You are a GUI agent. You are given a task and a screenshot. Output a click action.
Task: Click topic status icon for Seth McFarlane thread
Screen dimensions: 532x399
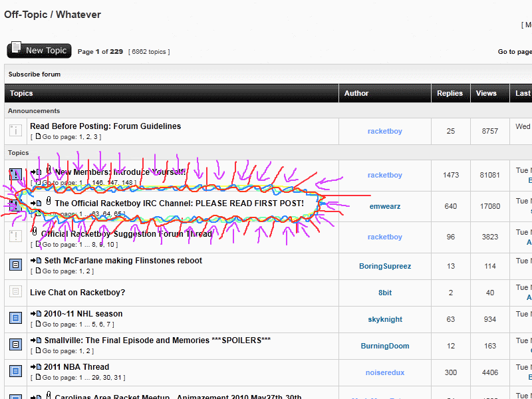(15, 264)
